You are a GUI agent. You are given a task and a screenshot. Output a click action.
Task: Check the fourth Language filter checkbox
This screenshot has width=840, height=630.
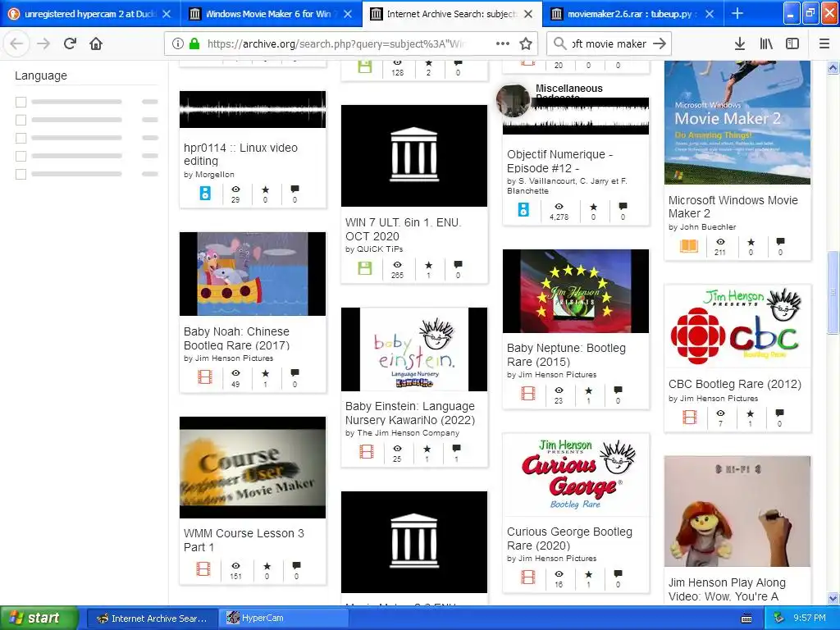pyautogui.click(x=21, y=156)
